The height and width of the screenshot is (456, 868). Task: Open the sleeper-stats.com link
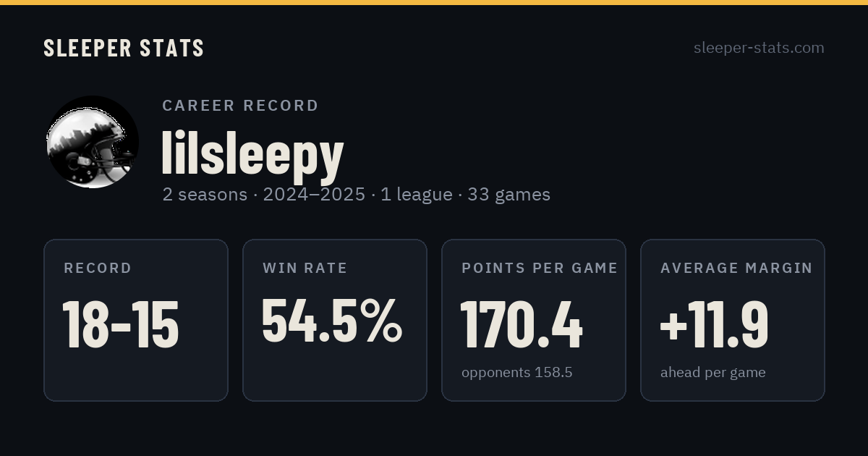point(759,48)
